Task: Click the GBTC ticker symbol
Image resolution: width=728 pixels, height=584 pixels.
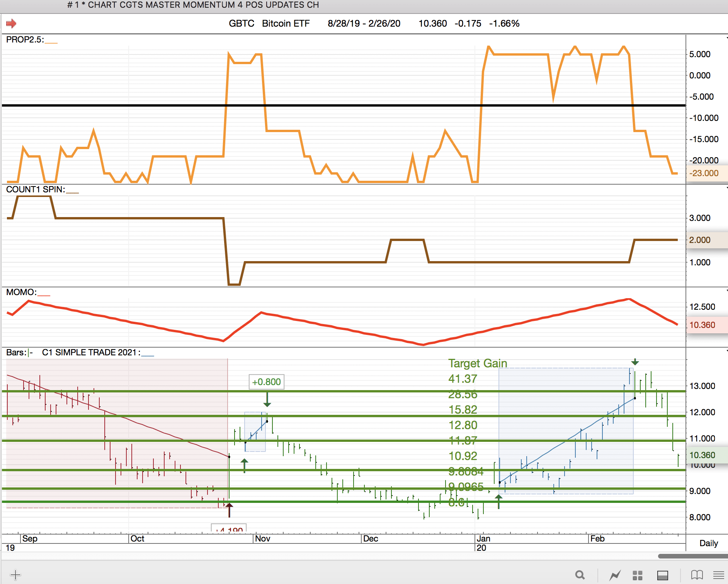Action: (x=242, y=24)
